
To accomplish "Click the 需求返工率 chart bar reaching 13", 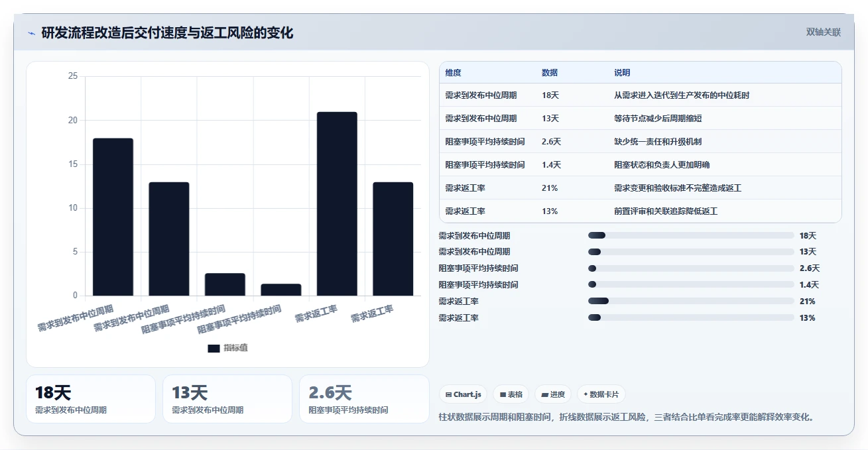I will click(393, 239).
